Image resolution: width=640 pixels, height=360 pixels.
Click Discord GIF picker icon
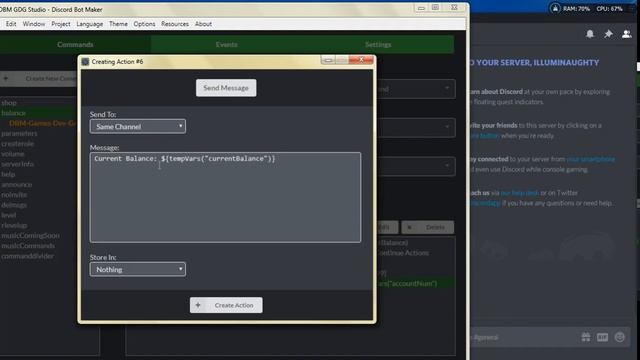(x=602, y=337)
